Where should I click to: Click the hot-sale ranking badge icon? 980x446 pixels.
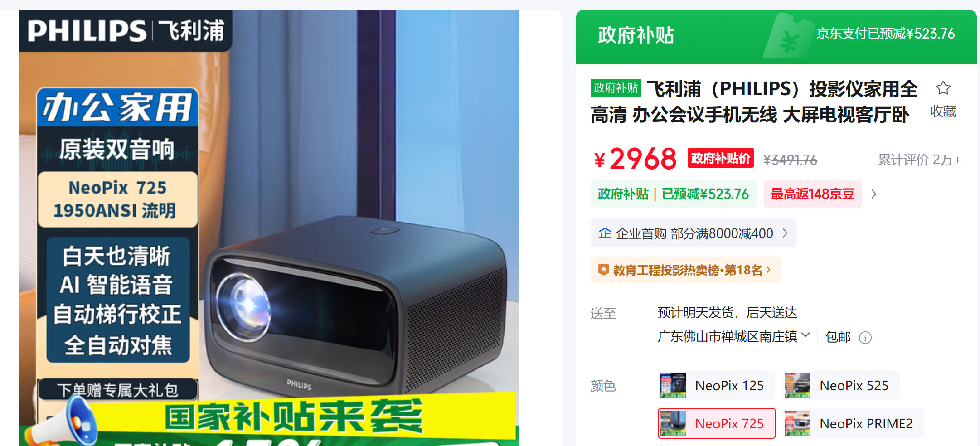(603, 270)
